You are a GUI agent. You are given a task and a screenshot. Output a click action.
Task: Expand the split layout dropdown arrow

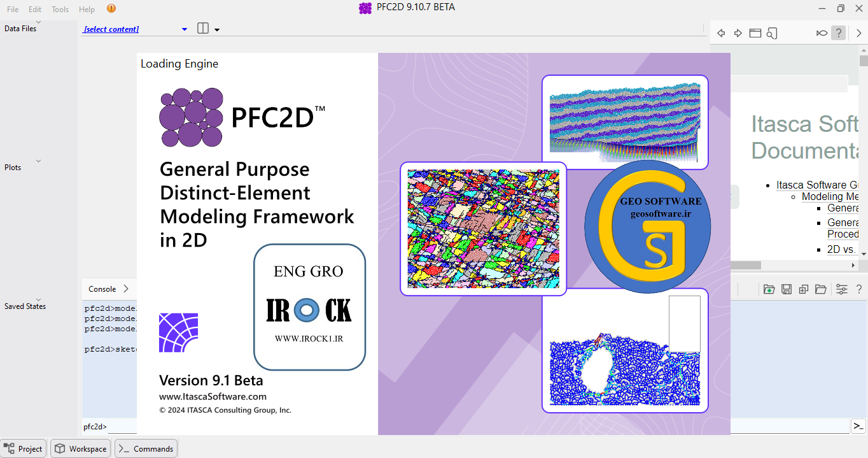(217, 30)
